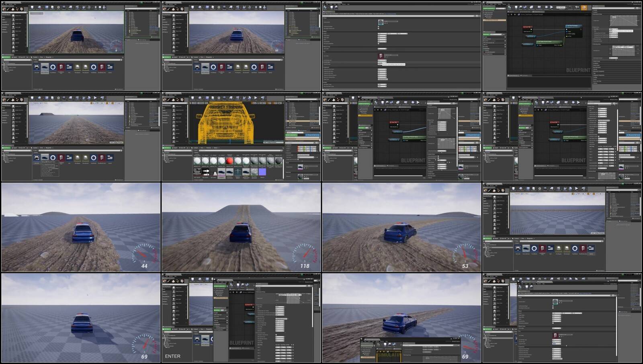Select the Foliage mode icon in Modes panel
The height and width of the screenshot is (364, 643).
[x=17, y=9]
